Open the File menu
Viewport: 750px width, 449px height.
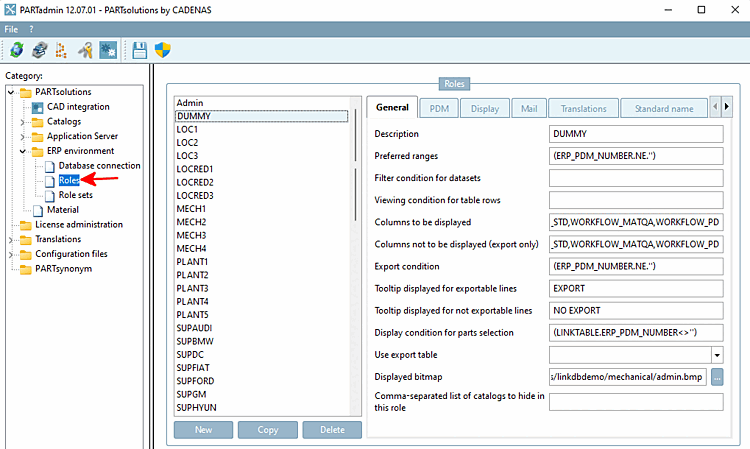[x=11, y=29]
